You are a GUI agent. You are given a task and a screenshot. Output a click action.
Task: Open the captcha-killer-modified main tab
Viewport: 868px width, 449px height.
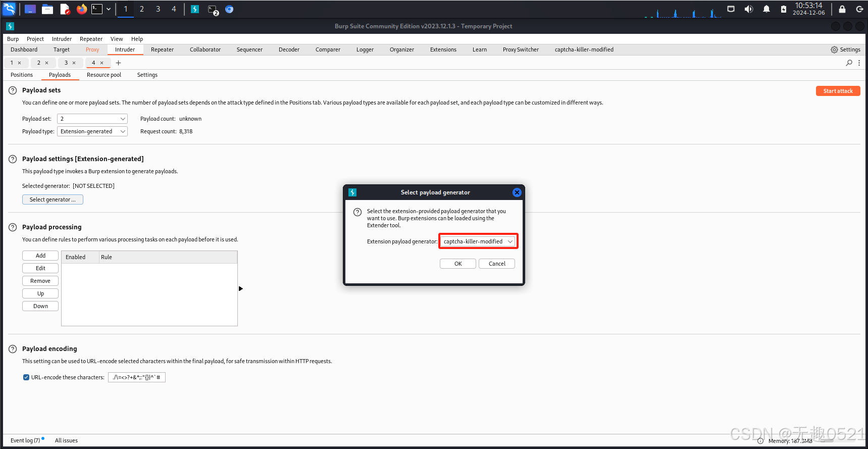584,49
